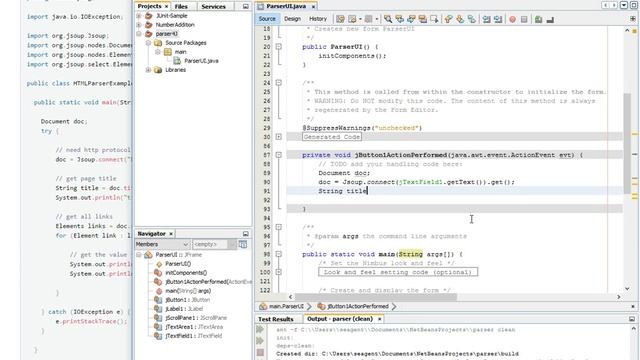Screen dimensions: 640x360
Task: Click jButton1ActionPerformed breadcrumb
Action: (x=358, y=307)
